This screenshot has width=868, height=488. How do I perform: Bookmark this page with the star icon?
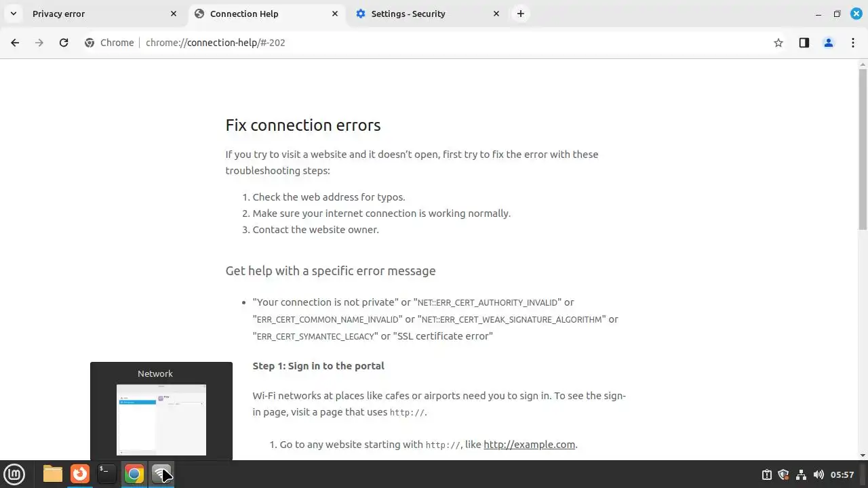[778, 43]
